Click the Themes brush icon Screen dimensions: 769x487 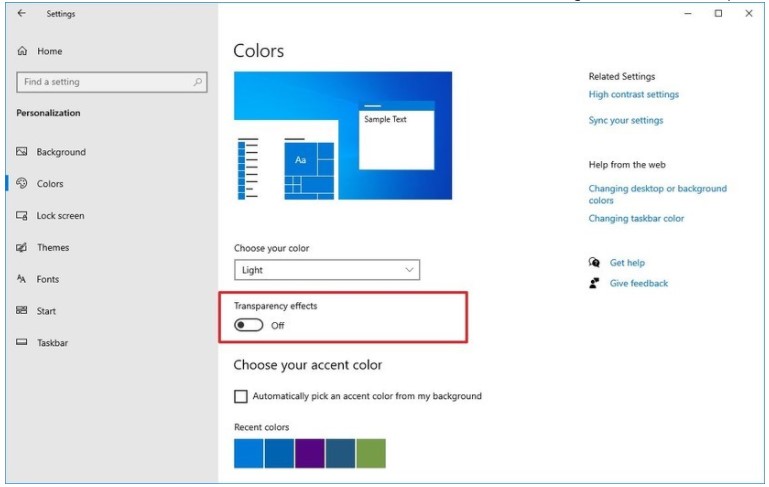click(x=22, y=247)
